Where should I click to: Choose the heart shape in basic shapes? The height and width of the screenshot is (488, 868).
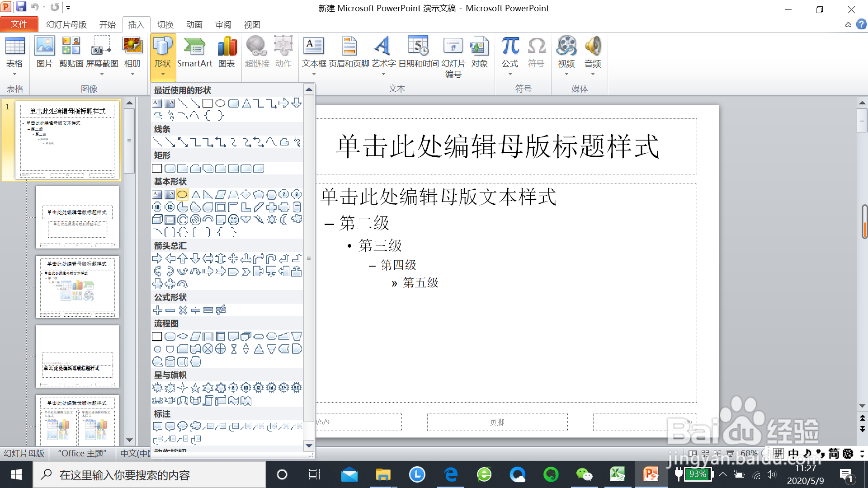tap(245, 220)
